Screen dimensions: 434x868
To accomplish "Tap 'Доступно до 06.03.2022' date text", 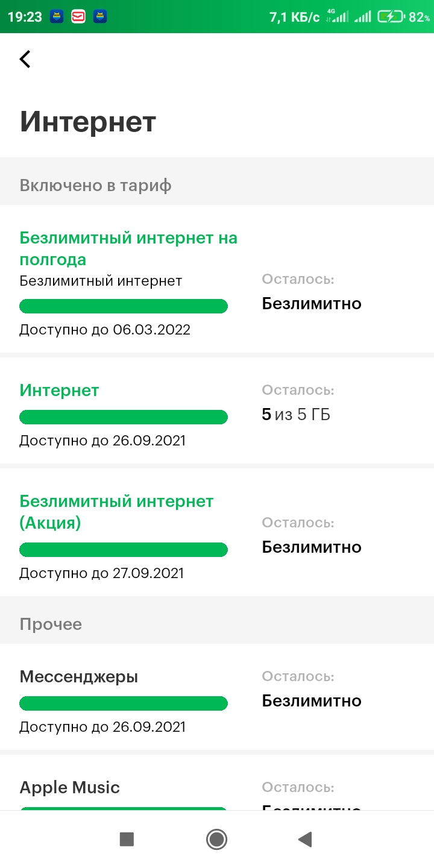I will 105,330.
